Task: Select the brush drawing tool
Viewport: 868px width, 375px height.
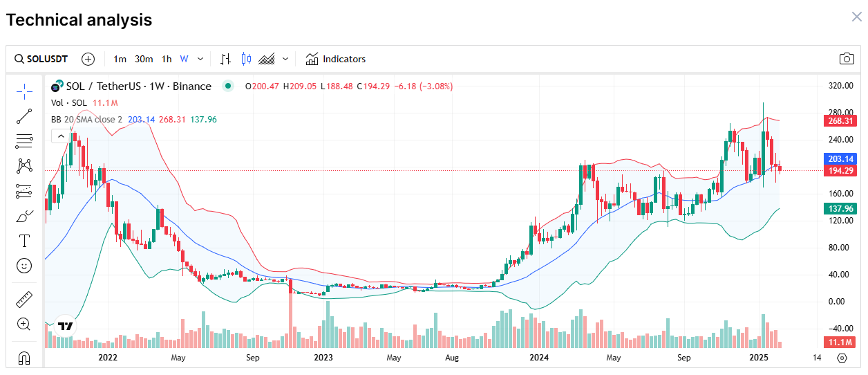Action: (x=24, y=216)
